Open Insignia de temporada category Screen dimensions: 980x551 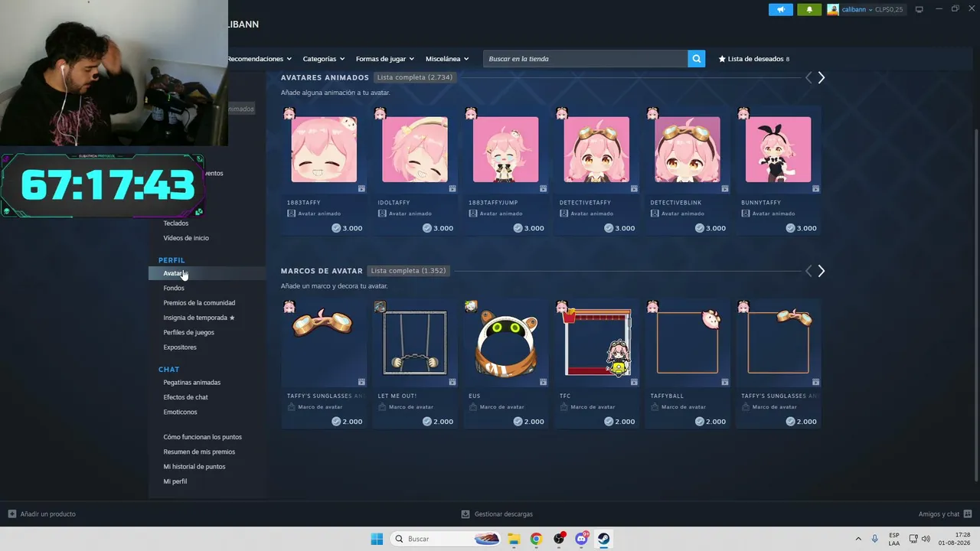tap(199, 318)
